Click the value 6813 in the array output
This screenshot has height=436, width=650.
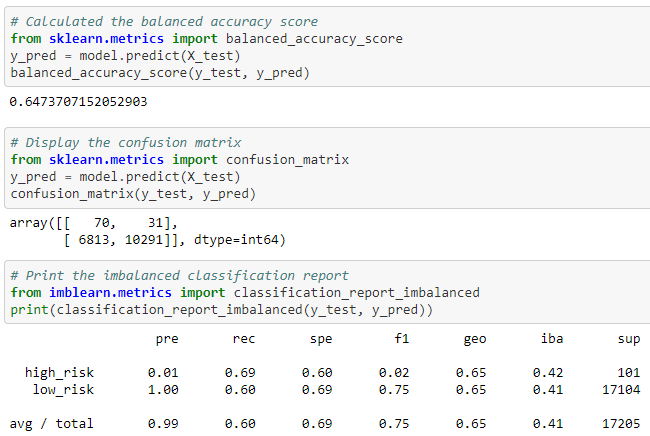coord(94,240)
